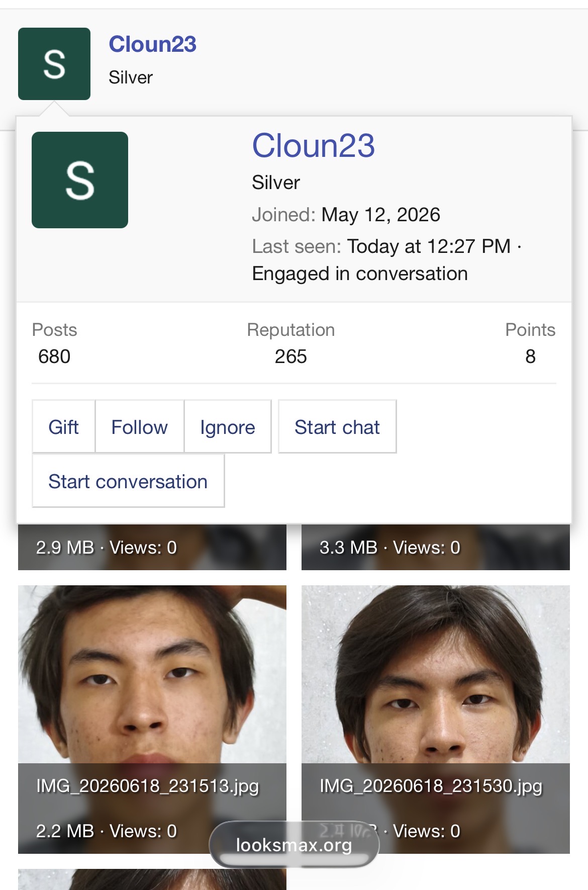588x890 pixels.
Task: Click the Engaged in conversation status text
Action: (360, 274)
